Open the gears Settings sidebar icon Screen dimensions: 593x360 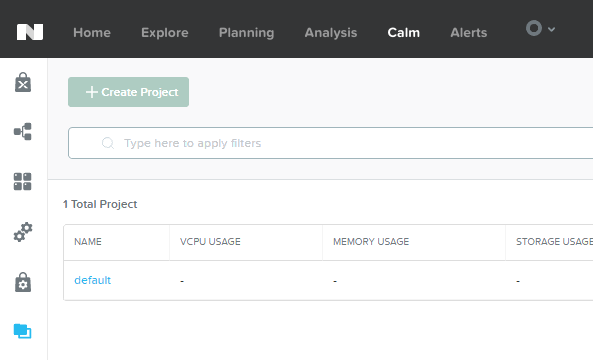coord(23,232)
